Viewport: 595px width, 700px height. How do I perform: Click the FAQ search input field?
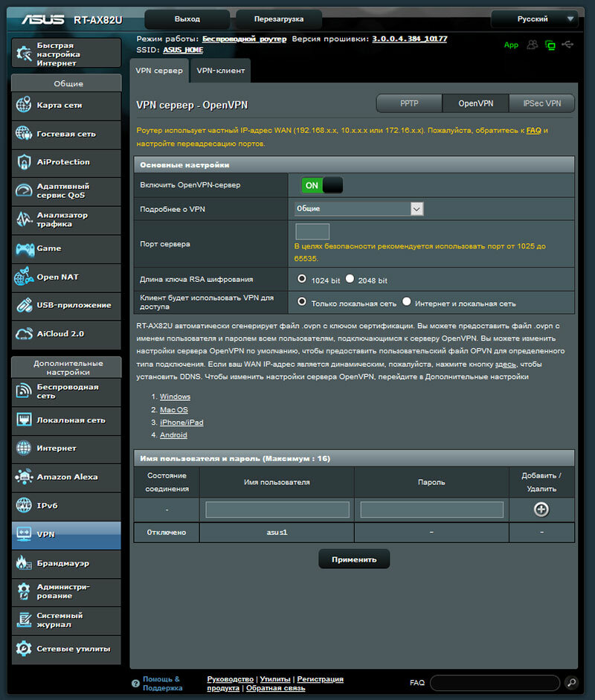tap(495, 683)
